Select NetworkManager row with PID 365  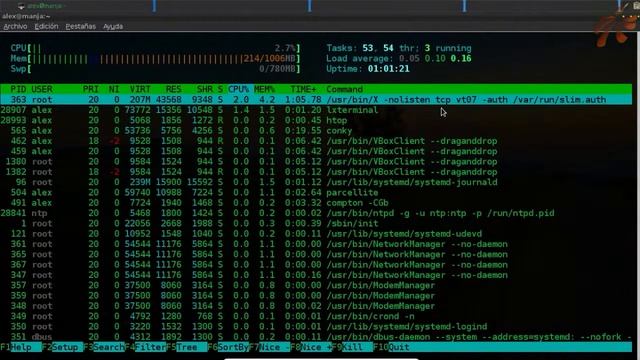(x=316, y=255)
